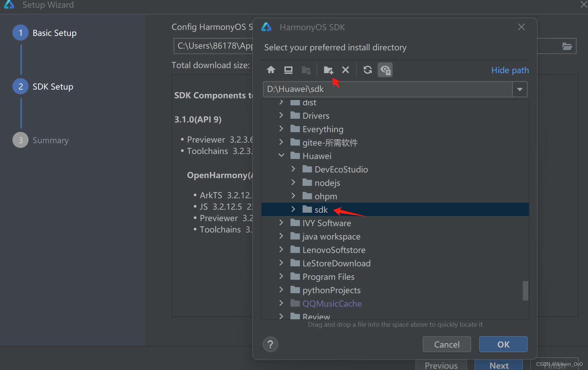
Task: Click the directory tree scrollbar thumb
Action: tap(526, 290)
